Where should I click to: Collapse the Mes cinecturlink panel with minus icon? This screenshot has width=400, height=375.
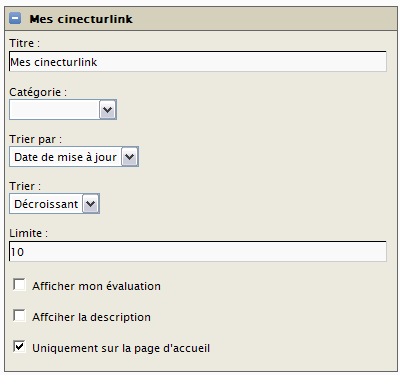15,18
